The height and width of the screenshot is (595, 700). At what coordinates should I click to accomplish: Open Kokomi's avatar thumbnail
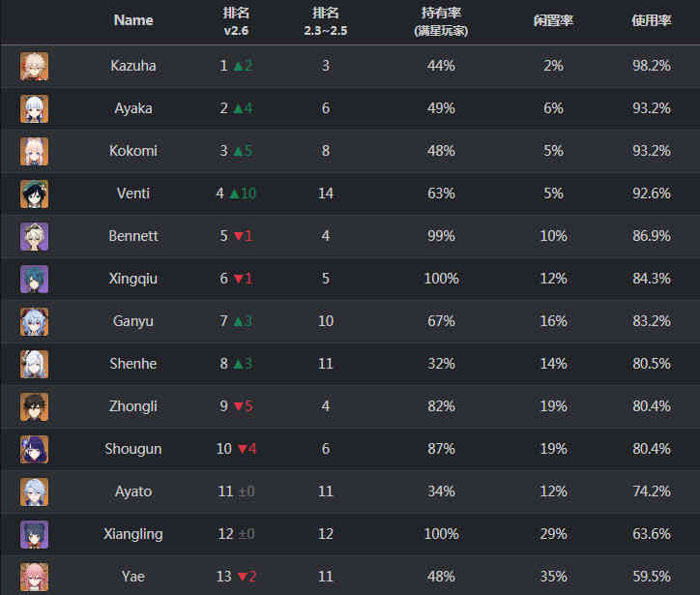pyautogui.click(x=34, y=151)
